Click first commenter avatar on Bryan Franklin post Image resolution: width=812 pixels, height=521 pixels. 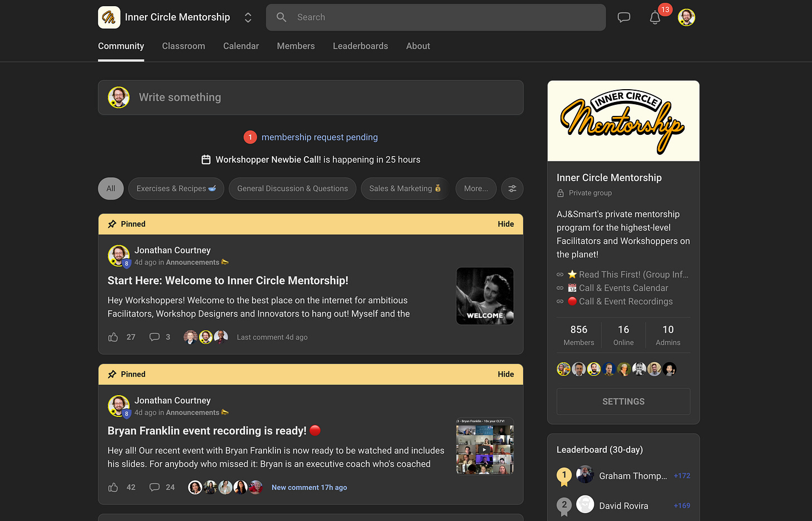coord(195,488)
